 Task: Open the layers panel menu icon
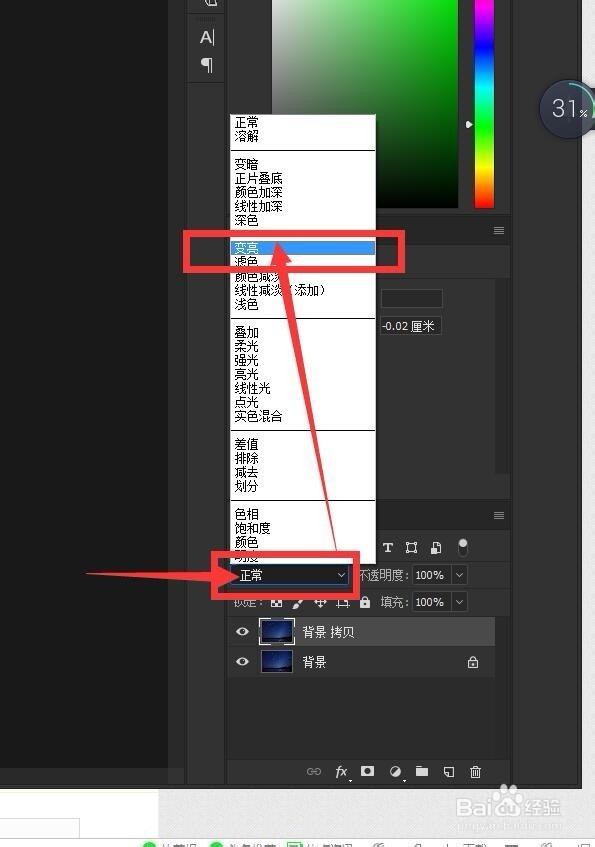tap(499, 515)
